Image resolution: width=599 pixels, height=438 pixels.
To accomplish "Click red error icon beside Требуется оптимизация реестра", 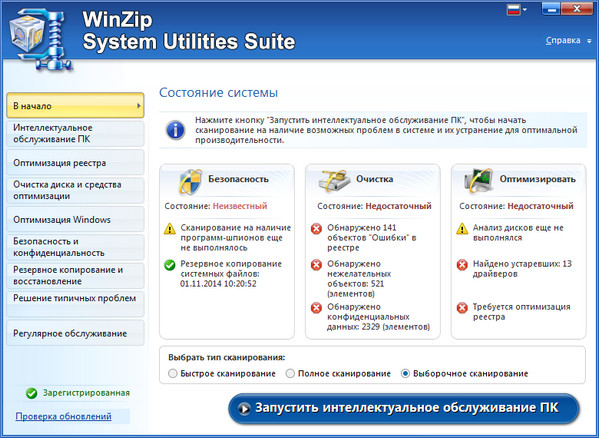I will coord(462,307).
